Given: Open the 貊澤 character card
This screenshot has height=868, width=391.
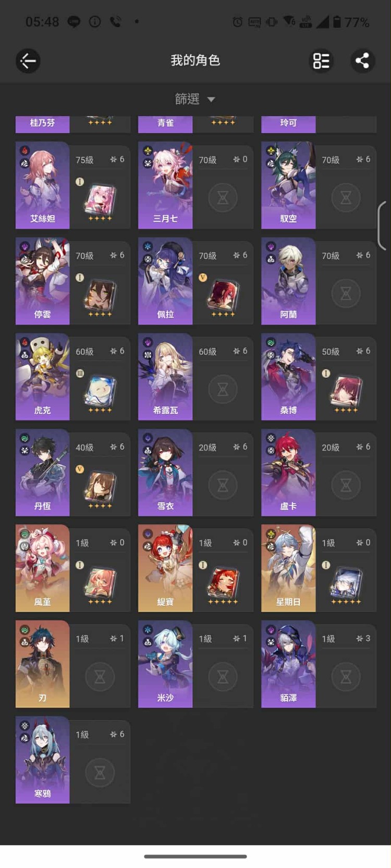Looking at the screenshot, I should (319, 664).
